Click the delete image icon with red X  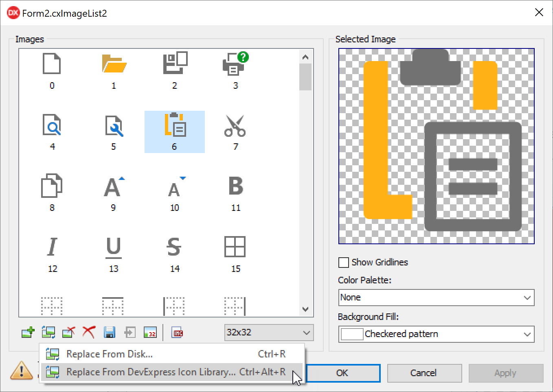point(68,333)
